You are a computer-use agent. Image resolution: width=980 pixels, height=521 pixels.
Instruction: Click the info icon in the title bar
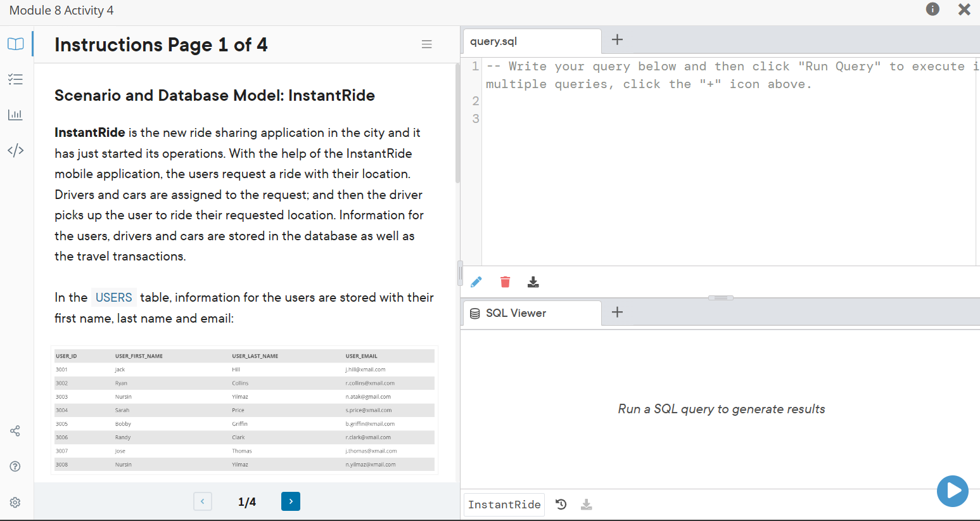932,10
